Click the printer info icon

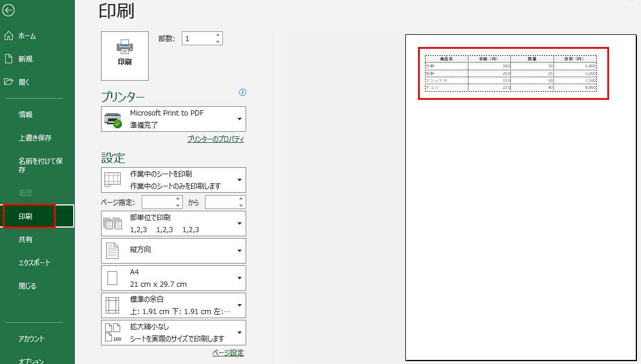click(243, 92)
